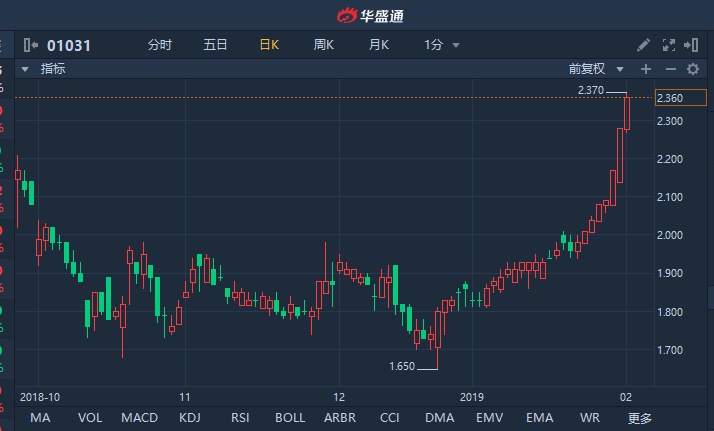Click the high marker label 2.370
Viewport: 714px width, 431px height.
[591, 90]
